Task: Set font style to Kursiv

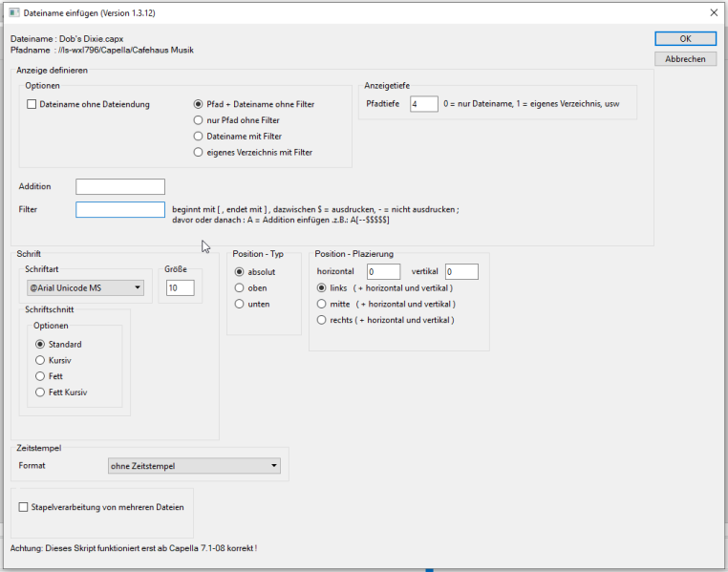Action: tap(40, 360)
